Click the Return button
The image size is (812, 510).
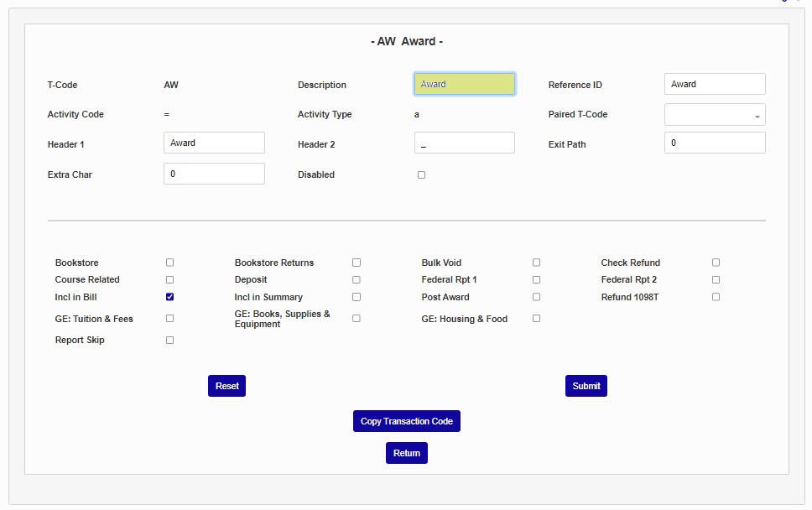(x=407, y=453)
